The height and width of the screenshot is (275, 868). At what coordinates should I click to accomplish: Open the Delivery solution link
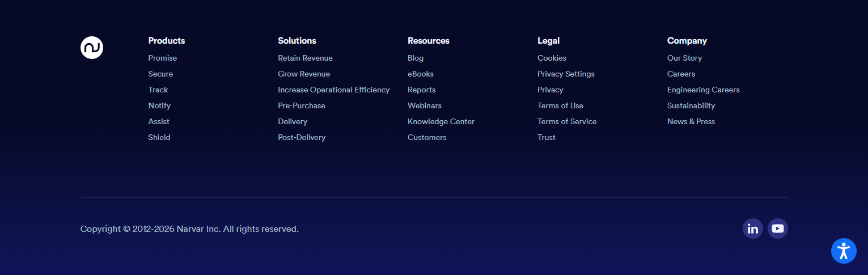coord(293,121)
